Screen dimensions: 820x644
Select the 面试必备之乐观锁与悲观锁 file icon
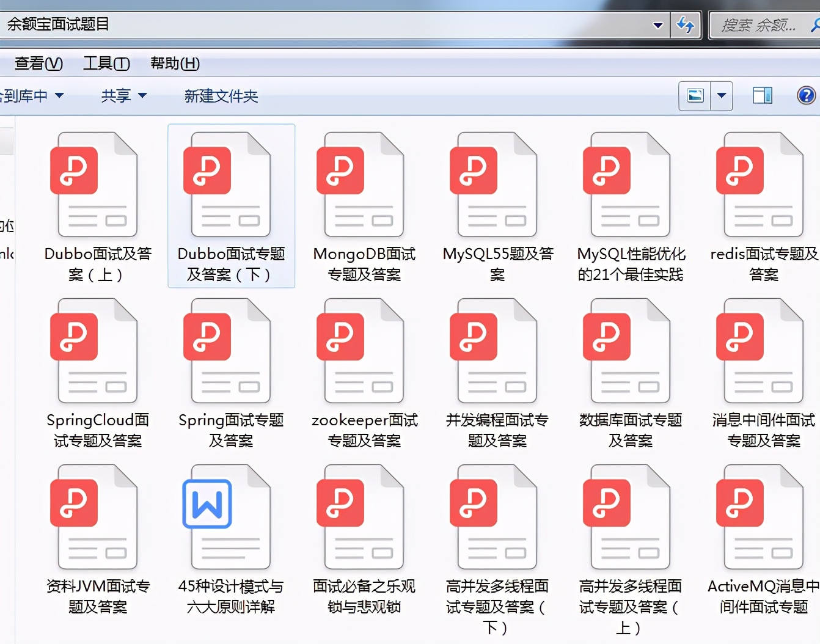(361, 517)
